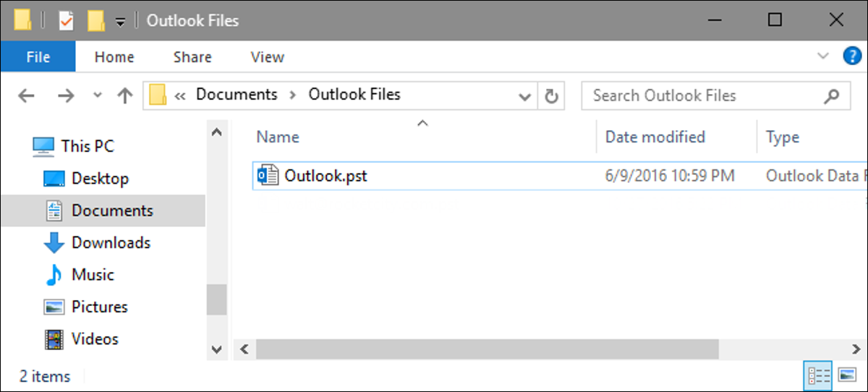Refresh the Outlook Files folder
The width and height of the screenshot is (868, 392).
point(551,95)
